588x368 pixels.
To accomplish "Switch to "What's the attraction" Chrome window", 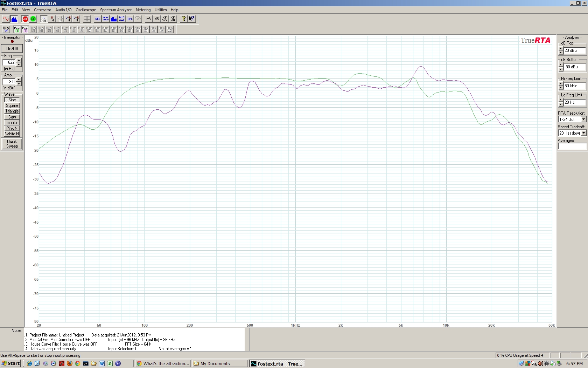I will click(x=163, y=363).
